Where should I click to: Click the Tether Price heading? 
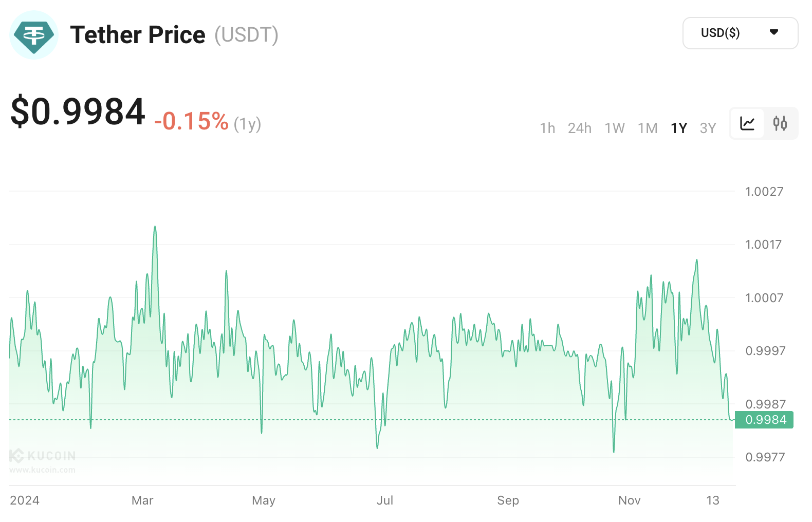(x=138, y=35)
